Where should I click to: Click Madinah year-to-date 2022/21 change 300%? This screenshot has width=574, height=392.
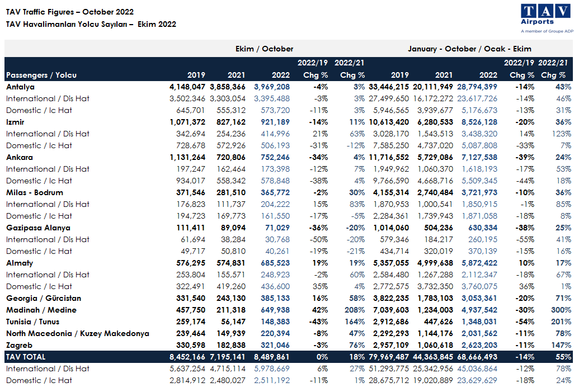(x=561, y=310)
